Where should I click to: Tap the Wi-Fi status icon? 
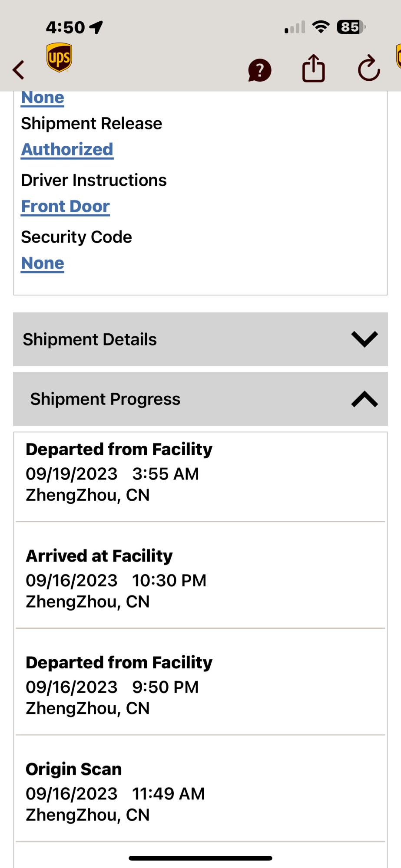tap(321, 27)
